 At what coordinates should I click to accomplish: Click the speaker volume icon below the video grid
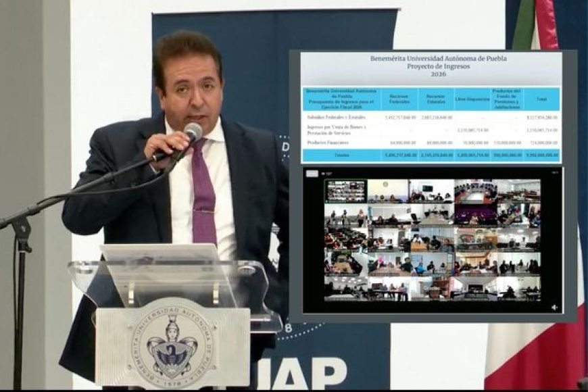[x=554, y=308]
